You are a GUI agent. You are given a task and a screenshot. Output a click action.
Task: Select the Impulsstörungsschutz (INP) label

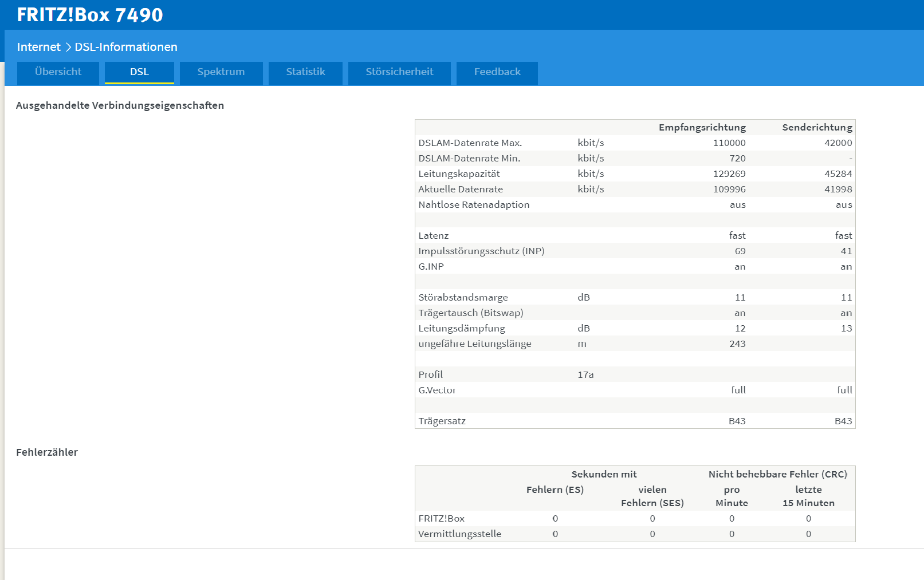(481, 251)
